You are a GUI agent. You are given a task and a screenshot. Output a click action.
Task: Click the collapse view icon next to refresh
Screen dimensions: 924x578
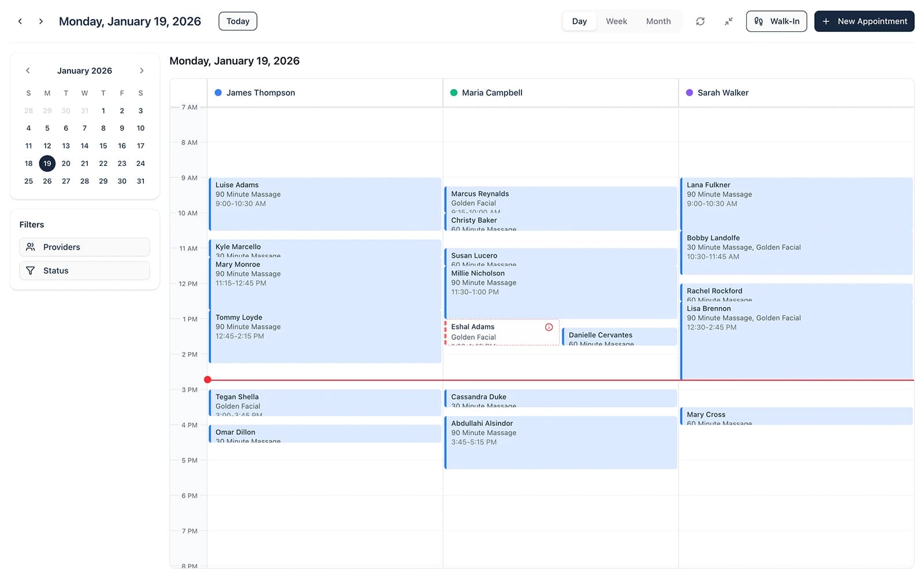[728, 21]
